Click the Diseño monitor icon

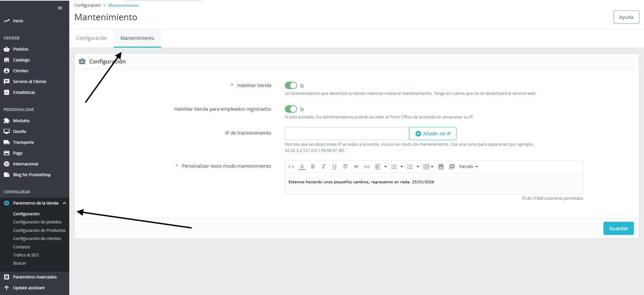point(6,132)
